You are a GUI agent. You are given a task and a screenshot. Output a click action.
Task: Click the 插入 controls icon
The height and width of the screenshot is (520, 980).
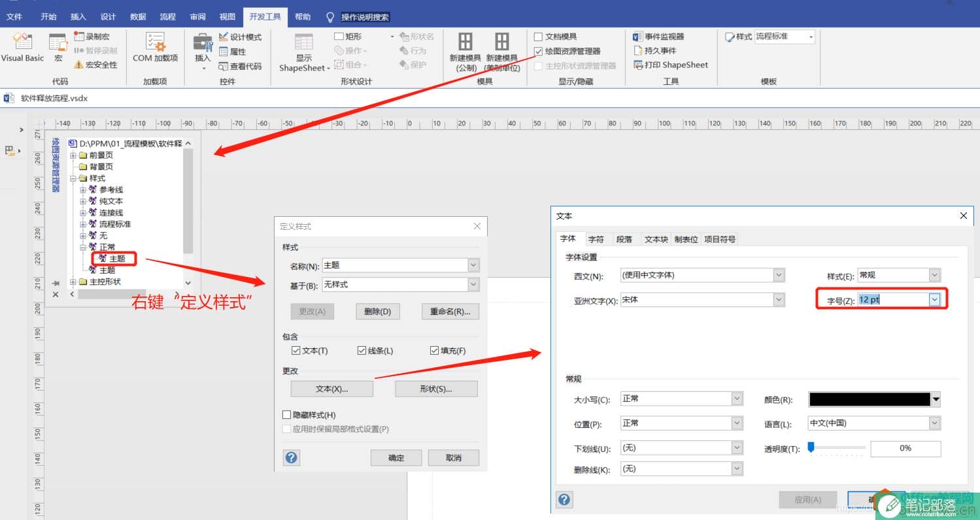[x=203, y=50]
